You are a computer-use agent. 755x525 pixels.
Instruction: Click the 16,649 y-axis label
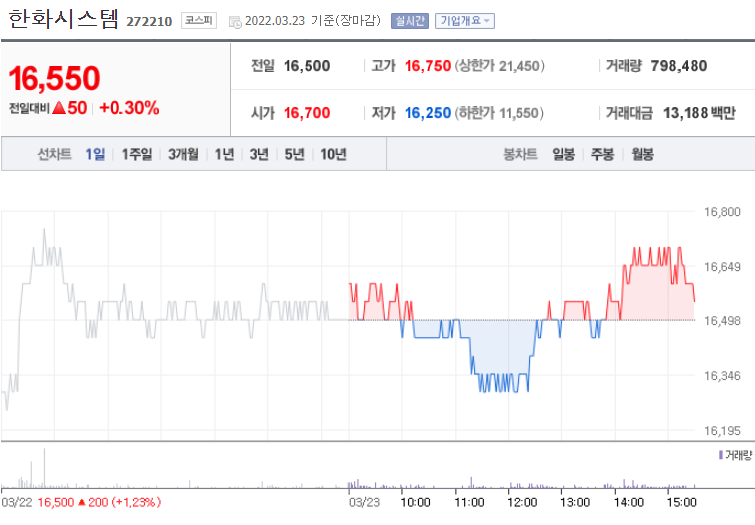coord(722,266)
